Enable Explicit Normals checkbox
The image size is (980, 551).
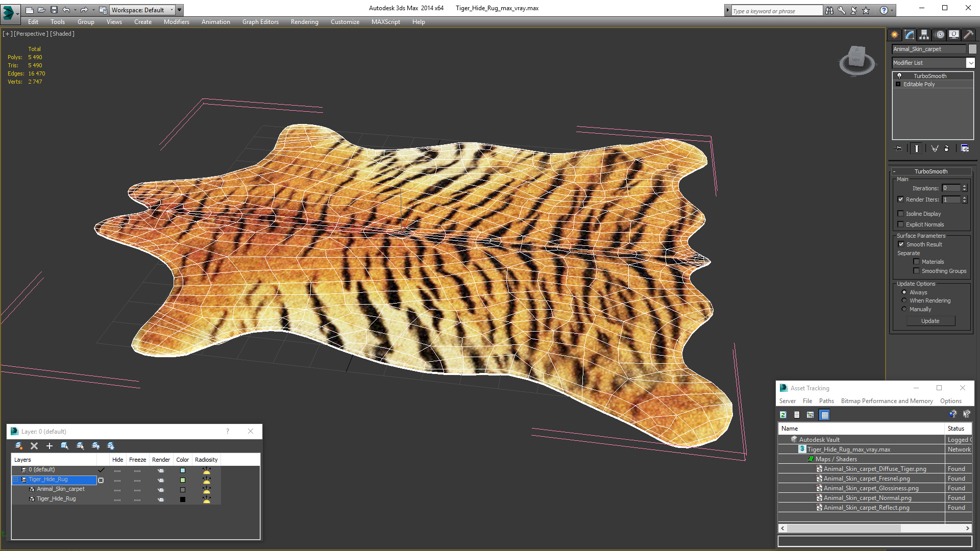(900, 224)
